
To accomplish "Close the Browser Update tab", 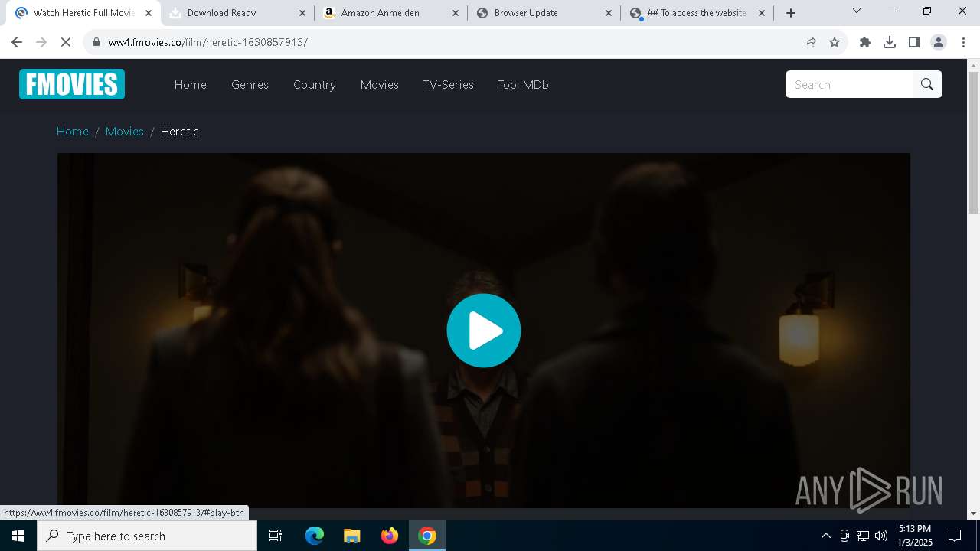I will click(609, 13).
